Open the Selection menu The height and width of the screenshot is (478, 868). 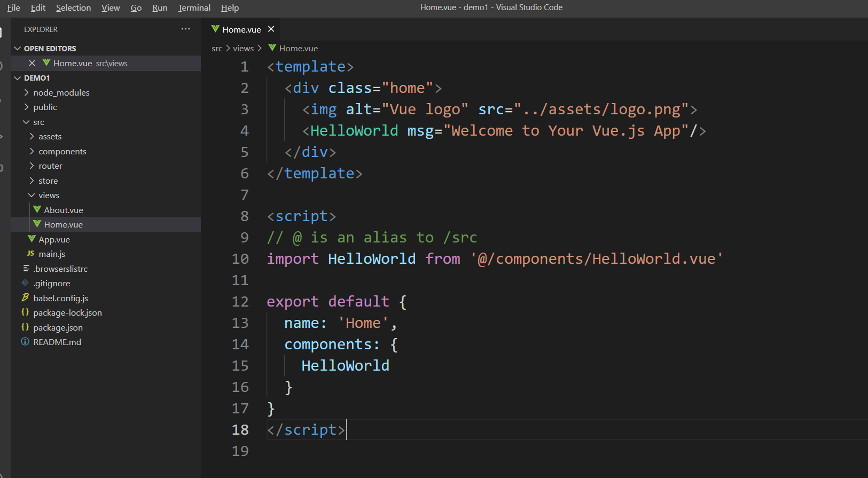(73, 7)
